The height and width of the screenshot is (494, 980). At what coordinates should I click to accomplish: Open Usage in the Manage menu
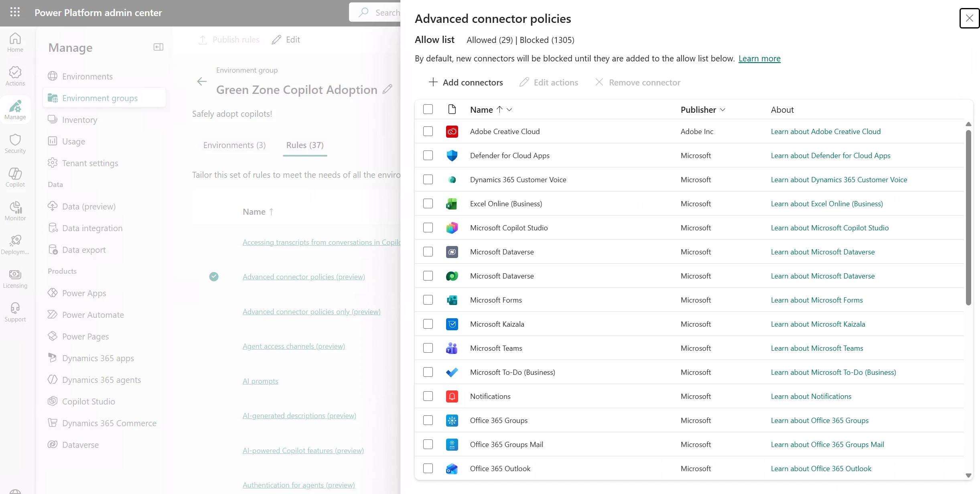pos(104,141)
